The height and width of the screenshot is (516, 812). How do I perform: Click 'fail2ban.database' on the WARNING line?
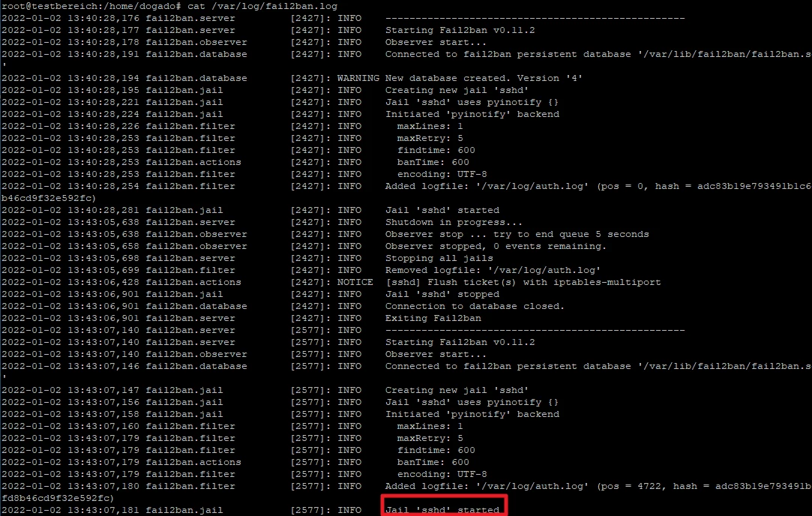(x=196, y=78)
